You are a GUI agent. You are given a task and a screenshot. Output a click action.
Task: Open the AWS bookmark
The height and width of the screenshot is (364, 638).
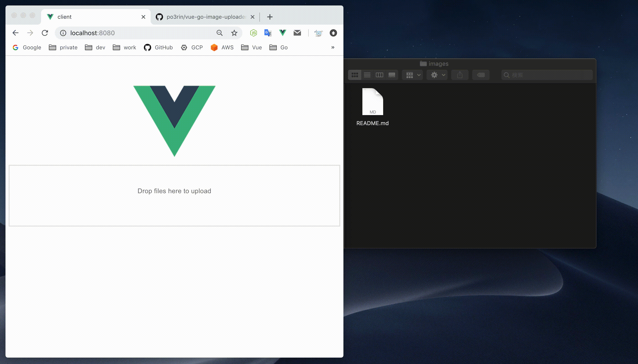222,47
